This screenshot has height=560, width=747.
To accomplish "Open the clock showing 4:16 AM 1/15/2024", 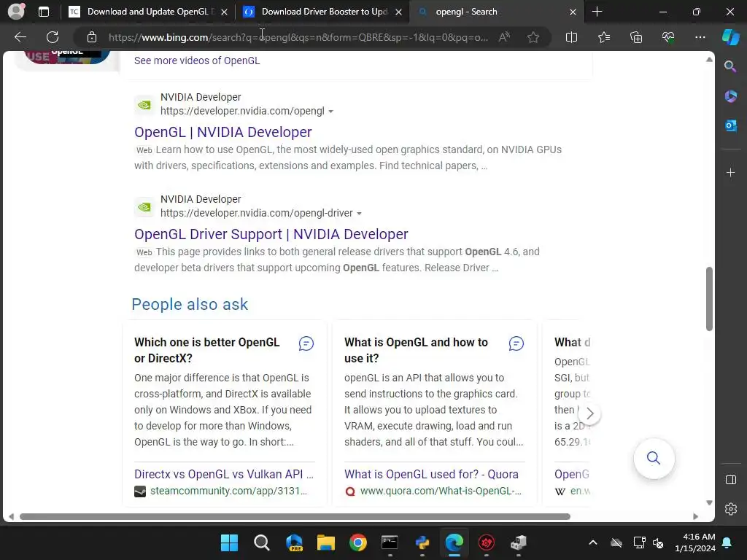I will [x=695, y=542].
